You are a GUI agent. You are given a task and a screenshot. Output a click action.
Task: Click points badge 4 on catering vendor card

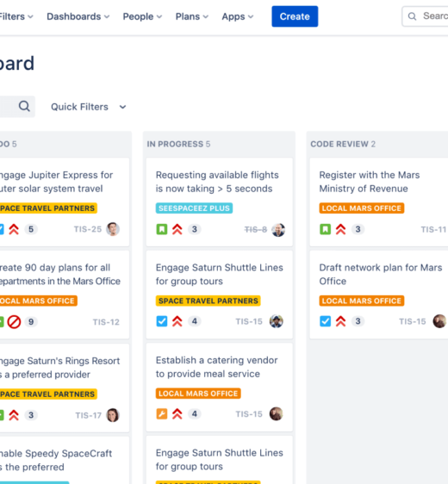pyautogui.click(x=194, y=414)
